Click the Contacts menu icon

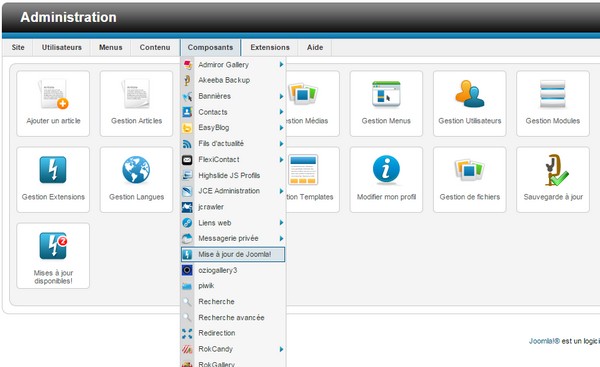pyautogui.click(x=187, y=112)
